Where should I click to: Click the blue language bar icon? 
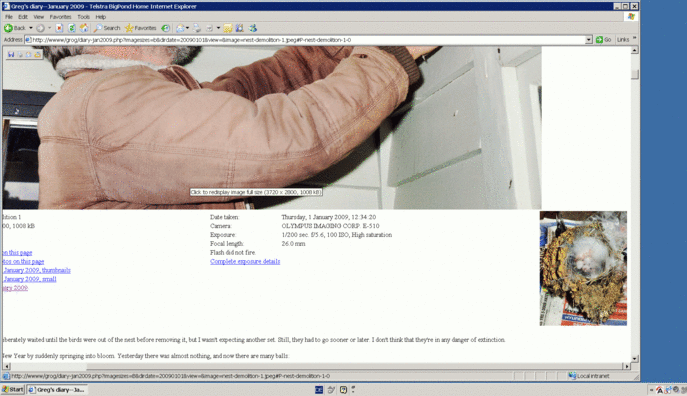pyautogui.click(x=319, y=389)
